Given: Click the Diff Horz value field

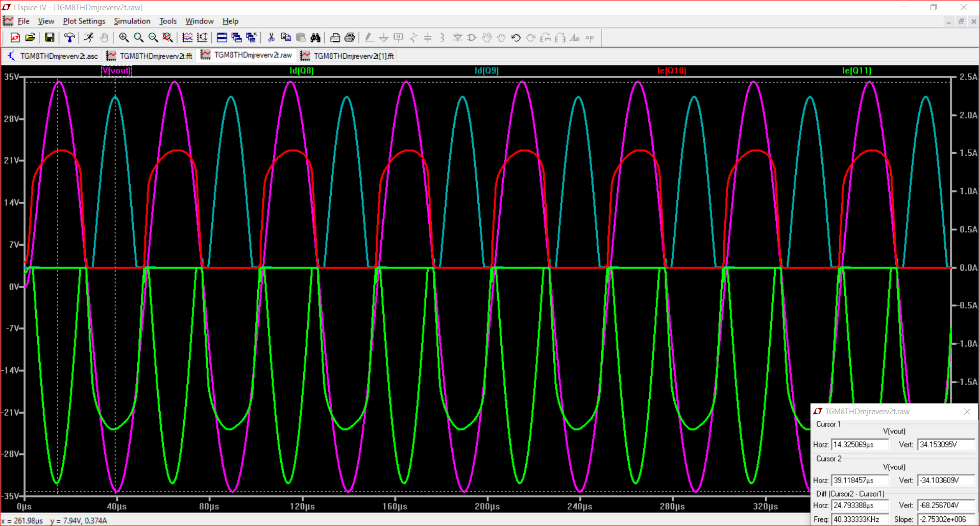Looking at the screenshot, I should coord(860,505).
